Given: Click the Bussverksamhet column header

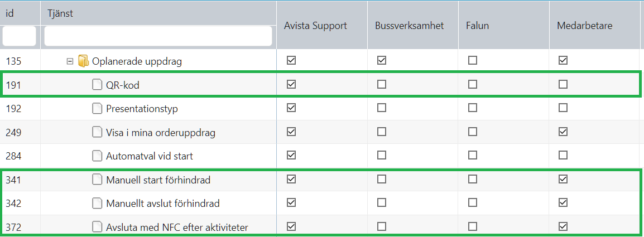Looking at the screenshot, I should click(x=410, y=26).
